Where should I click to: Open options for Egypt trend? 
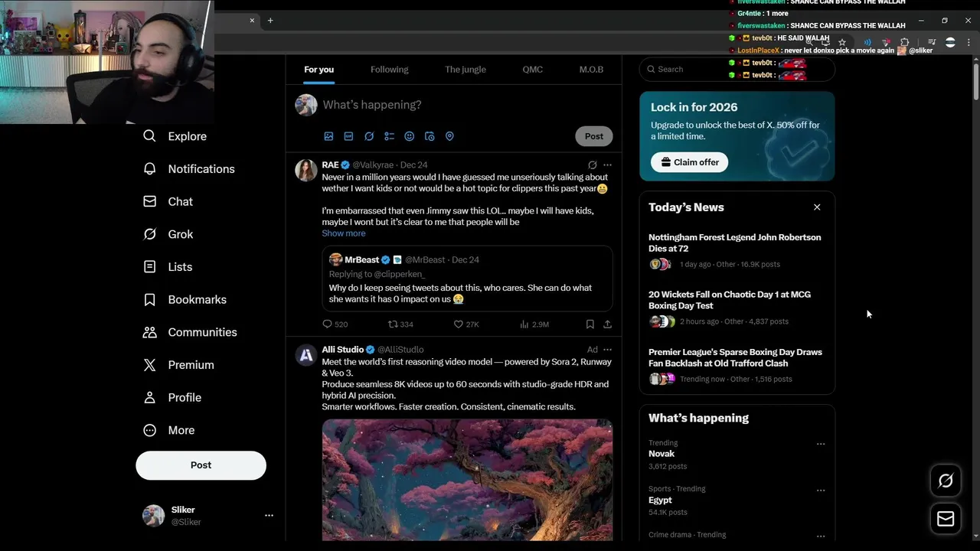click(821, 490)
